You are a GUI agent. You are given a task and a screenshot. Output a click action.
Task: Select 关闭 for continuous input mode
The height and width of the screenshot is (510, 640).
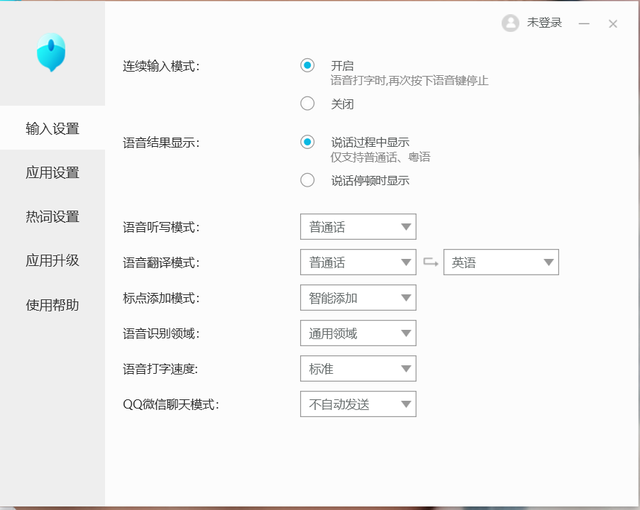tap(307, 104)
